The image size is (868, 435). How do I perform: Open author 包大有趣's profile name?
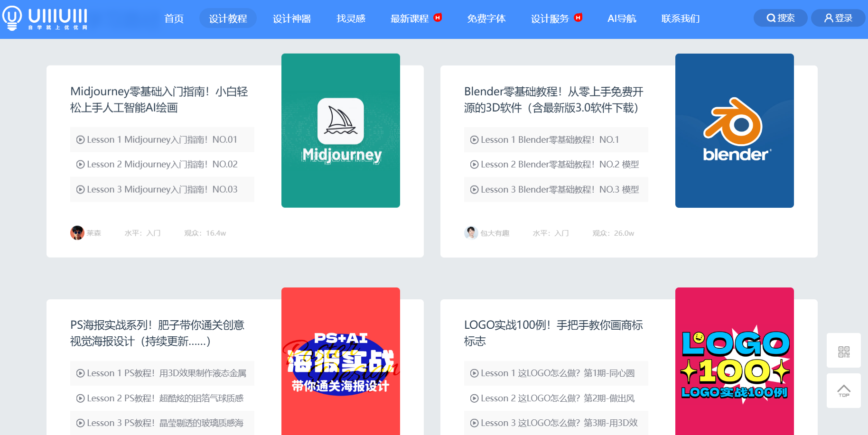pos(495,233)
